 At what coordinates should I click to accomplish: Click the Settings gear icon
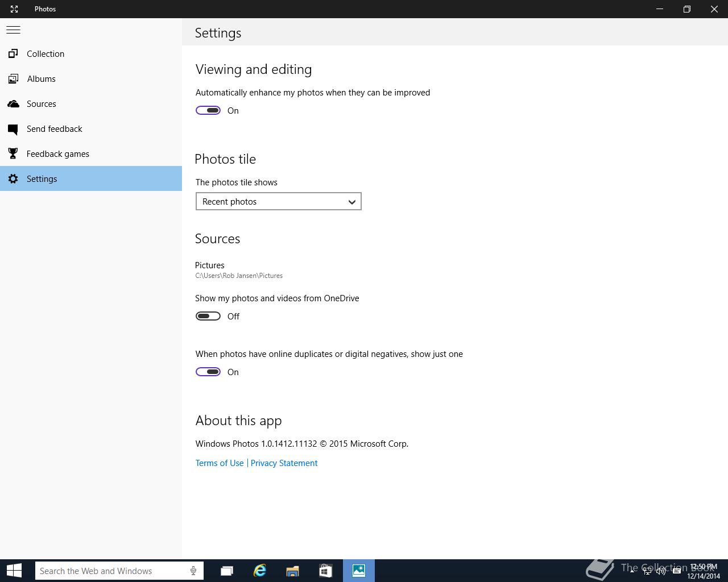click(x=13, y=179)
